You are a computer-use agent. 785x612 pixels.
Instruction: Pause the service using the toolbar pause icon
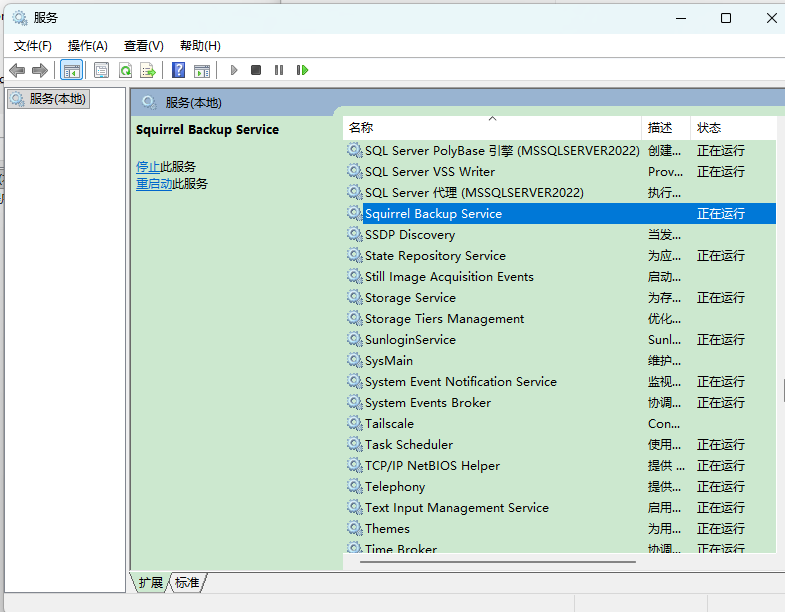pyautogui.click(x=279, y=70)
